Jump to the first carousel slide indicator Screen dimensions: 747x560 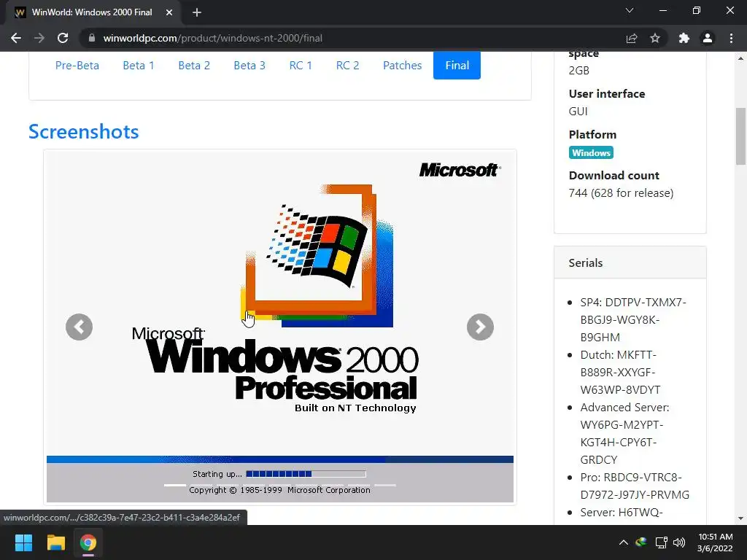pyautogui.click(x=175, y=485)
